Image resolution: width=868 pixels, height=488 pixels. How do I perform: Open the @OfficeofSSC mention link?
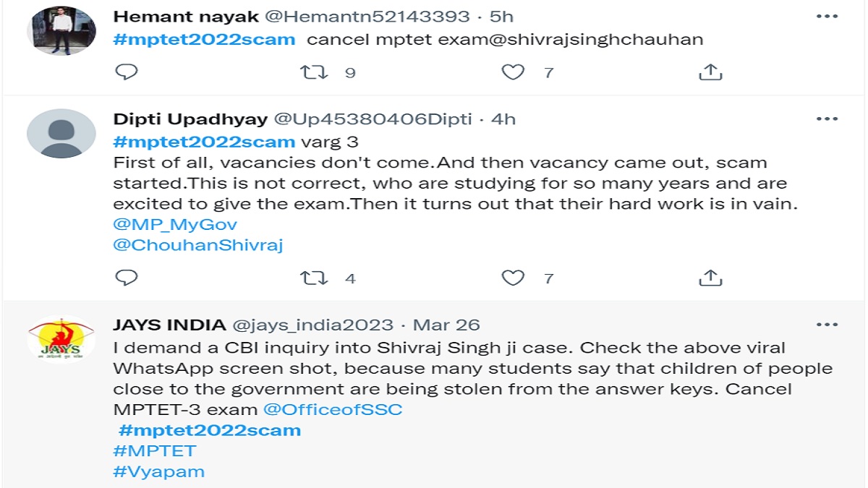333,409
